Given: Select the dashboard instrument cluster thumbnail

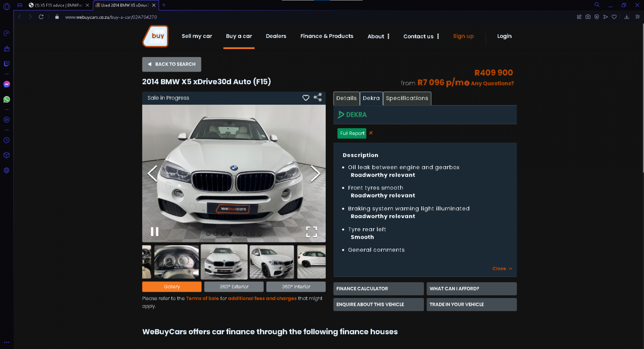Looking at the screenshot, I should click(176, 262).
